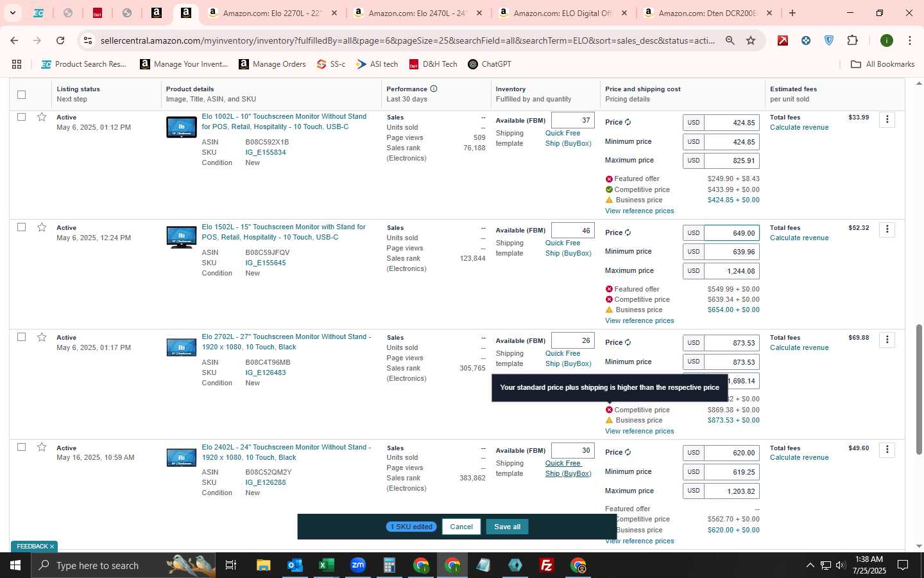924x578 pixels.
Task: Open Outlook from the taskbar
Action: [295, 565]
